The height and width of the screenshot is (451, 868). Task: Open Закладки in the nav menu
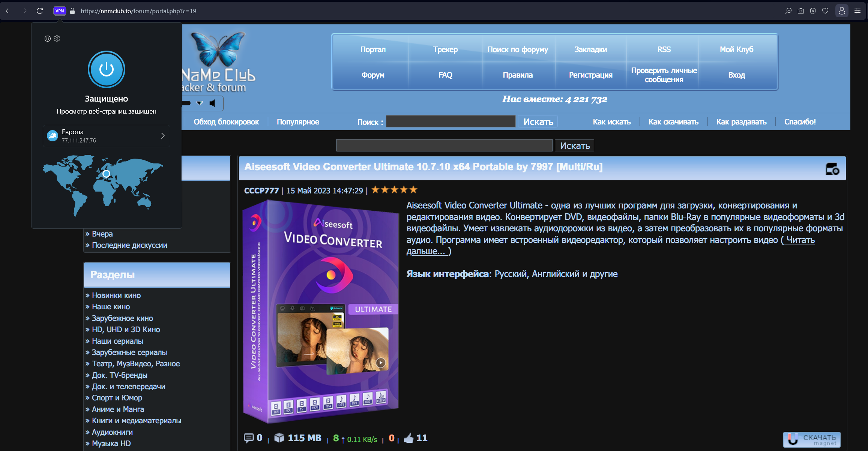click(590, 49)
